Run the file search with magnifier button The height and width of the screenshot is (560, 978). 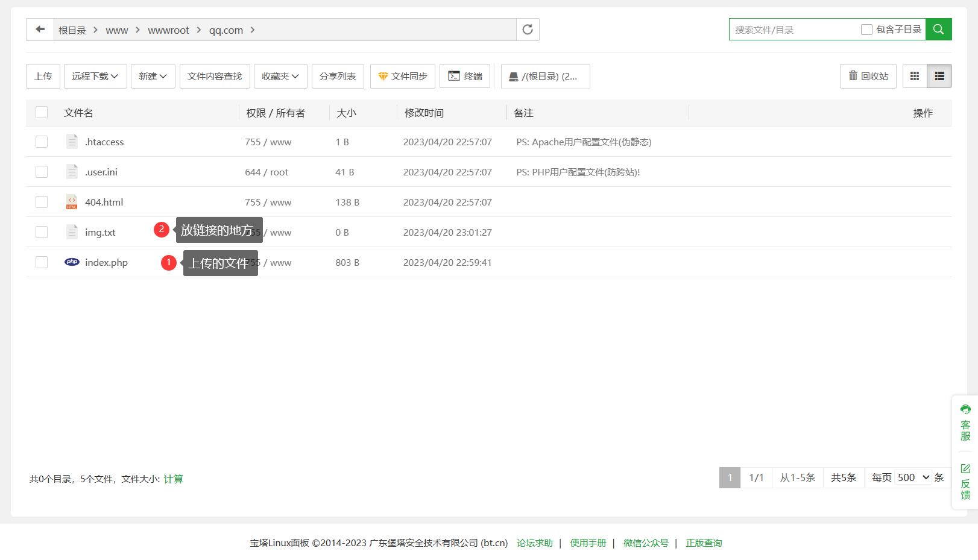coord(939,30)
